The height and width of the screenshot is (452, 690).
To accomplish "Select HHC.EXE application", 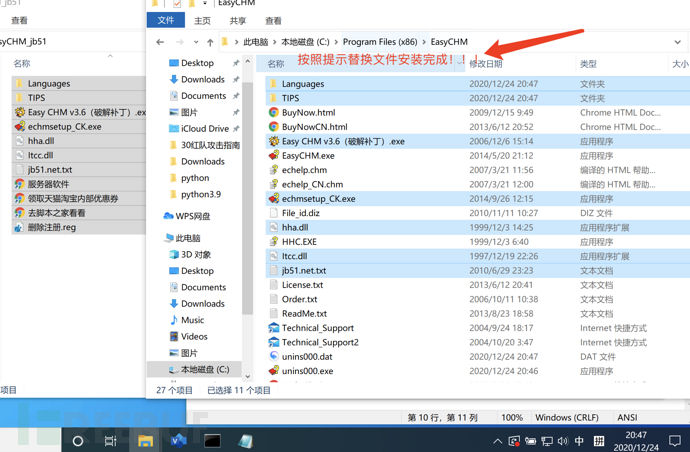I will pos(299,242).
